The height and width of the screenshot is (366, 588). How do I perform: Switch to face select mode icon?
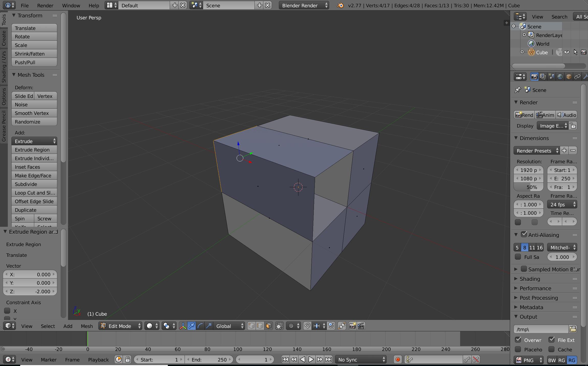coord(269,326)
